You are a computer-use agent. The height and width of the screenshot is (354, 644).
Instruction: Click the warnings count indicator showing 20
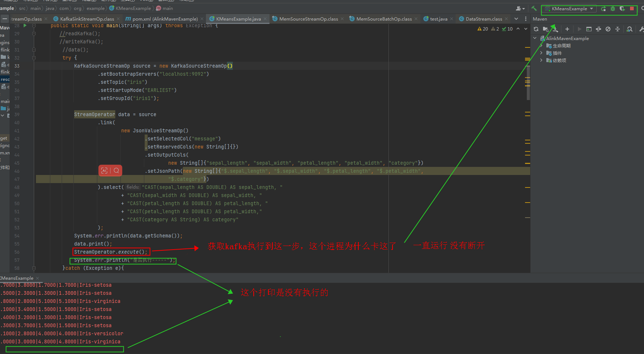click(x=482, y=29)
